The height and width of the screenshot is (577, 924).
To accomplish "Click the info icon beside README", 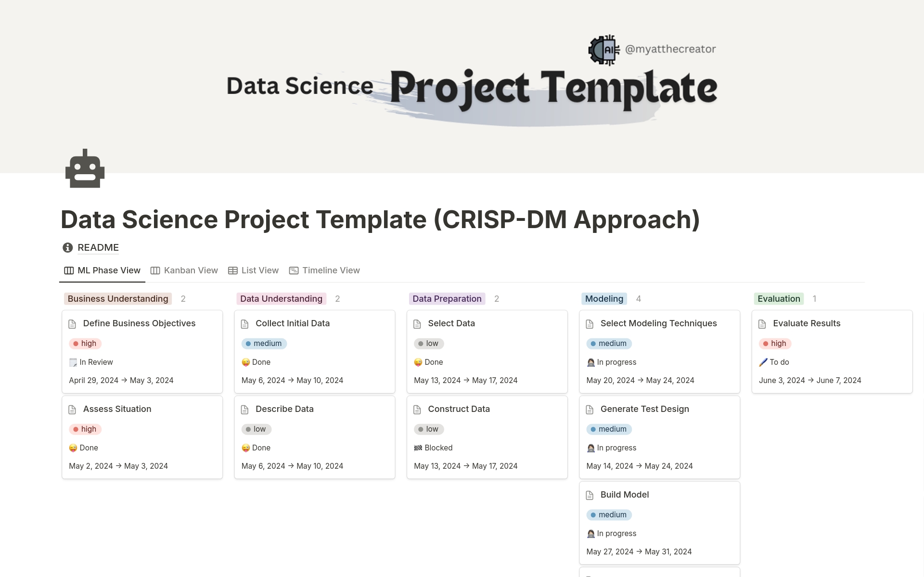I will (67, 247).
